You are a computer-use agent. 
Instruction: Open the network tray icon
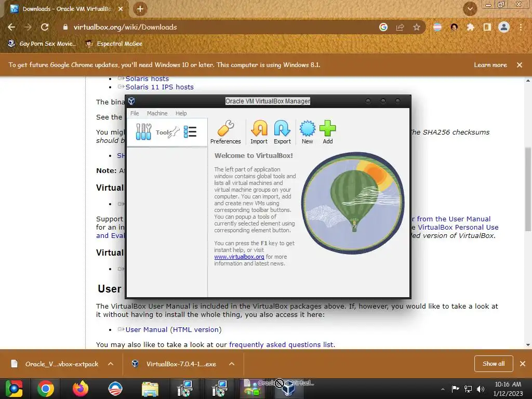pos(468,389)
